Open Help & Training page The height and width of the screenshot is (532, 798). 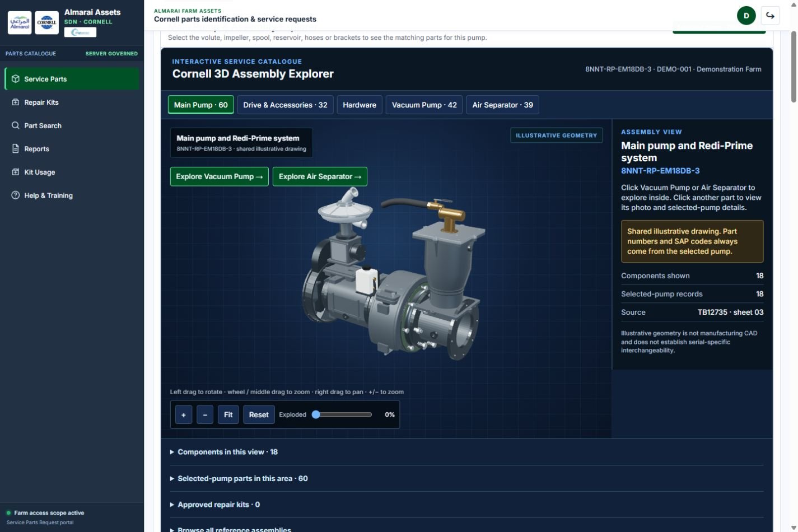72,195
